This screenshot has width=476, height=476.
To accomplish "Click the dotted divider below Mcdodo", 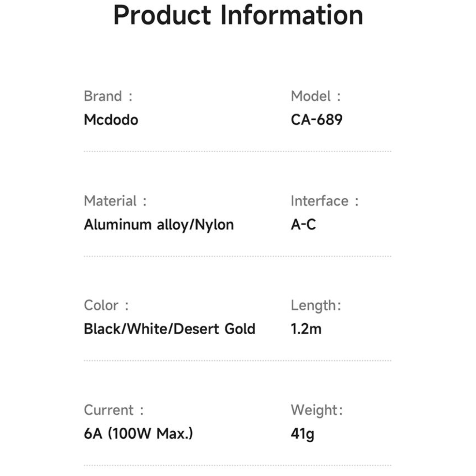I will click(x=237, y=151).
